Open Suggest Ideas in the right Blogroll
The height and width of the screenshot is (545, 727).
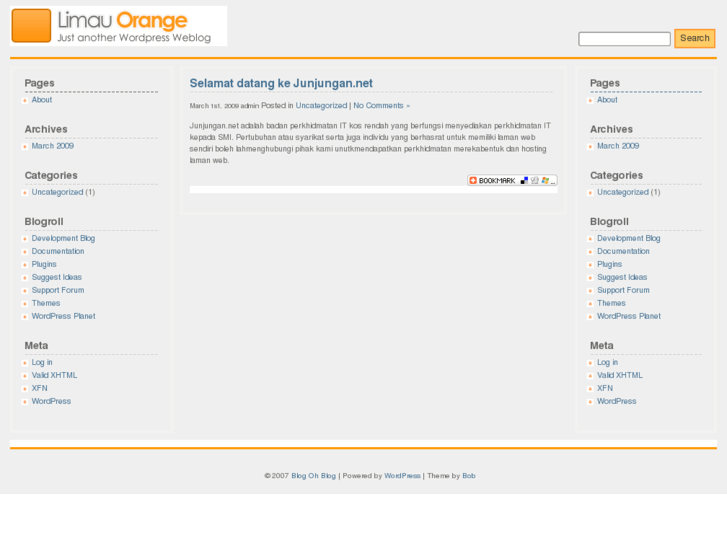coord(622,277)
